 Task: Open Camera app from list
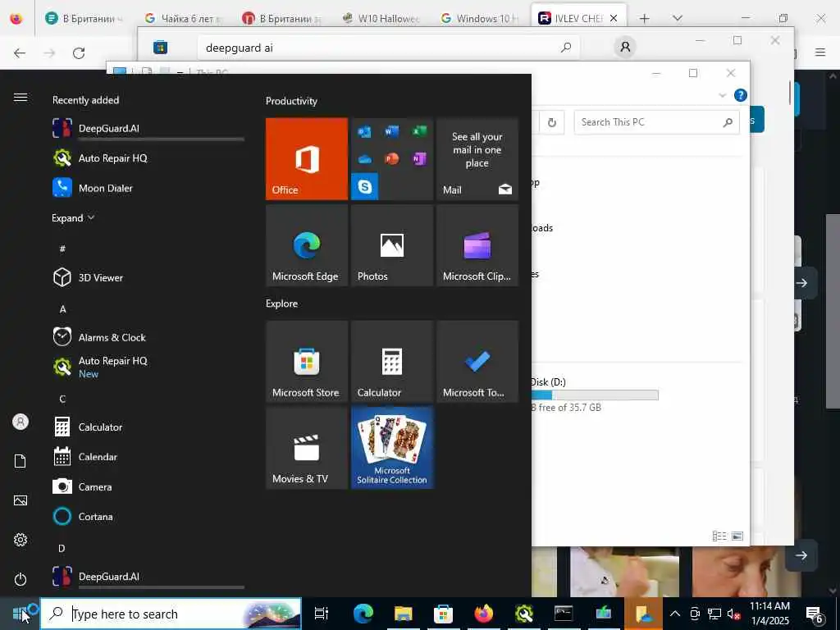(x=148, y=487)
